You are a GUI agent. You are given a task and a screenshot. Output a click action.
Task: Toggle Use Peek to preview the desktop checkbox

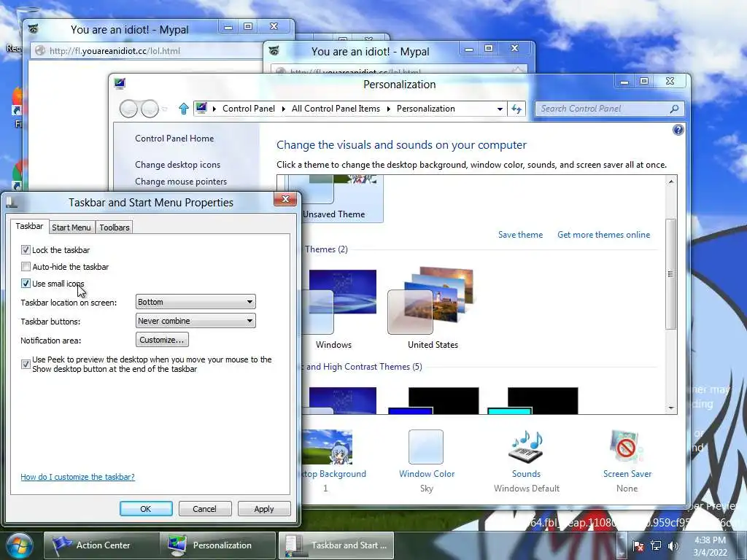pos(26,365)
